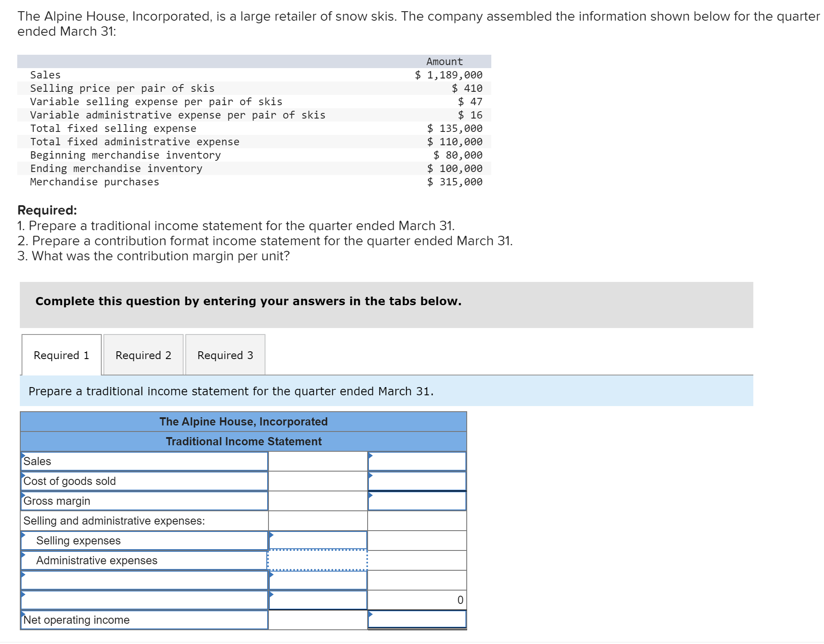
Task: Click the Net operating income amount field
Action: coord(416,619)
